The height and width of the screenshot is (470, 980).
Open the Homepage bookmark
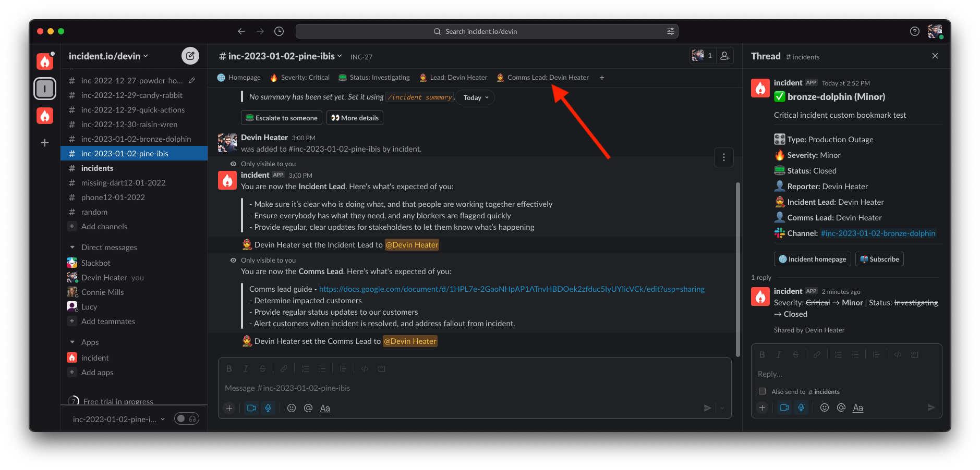pos(239,78)
